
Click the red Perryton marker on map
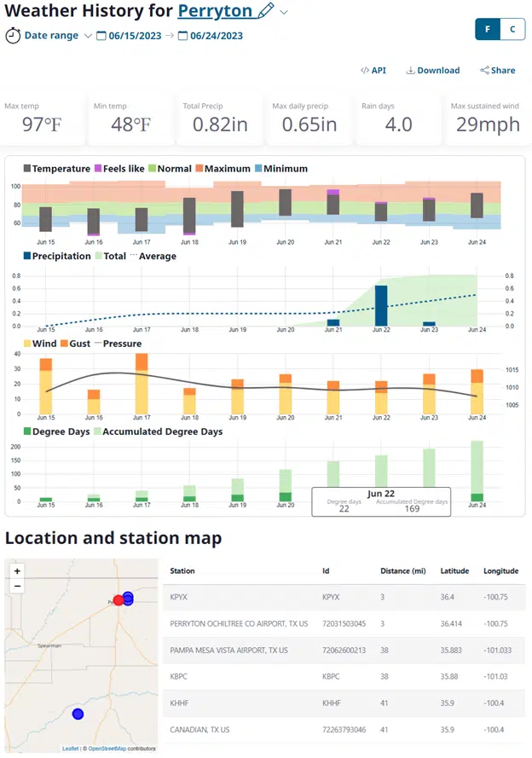(x=118, y=600)
